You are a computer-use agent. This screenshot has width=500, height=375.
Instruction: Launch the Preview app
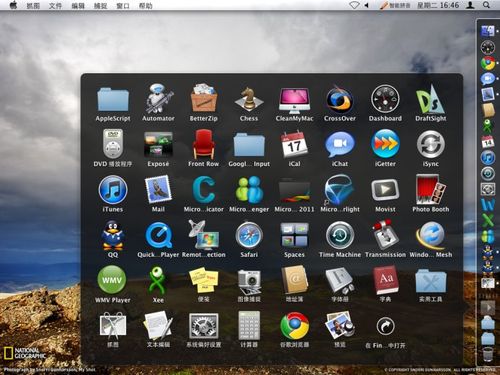tap(339, 325)
